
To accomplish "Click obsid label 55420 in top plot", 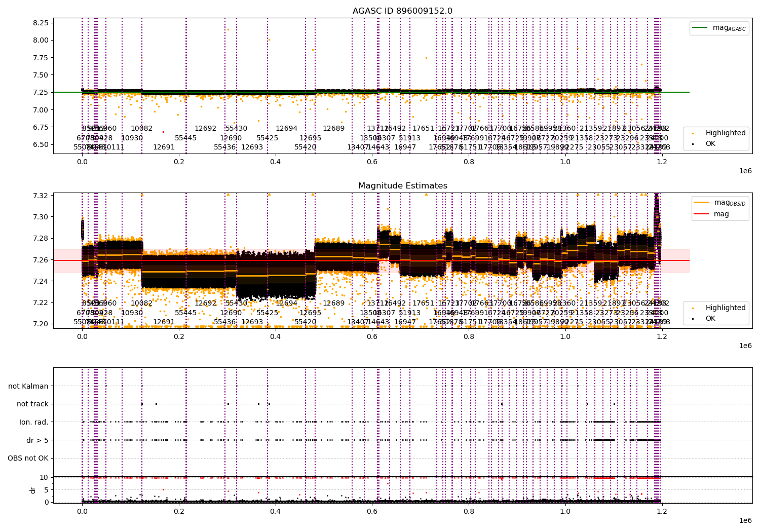I will (305, 147).
